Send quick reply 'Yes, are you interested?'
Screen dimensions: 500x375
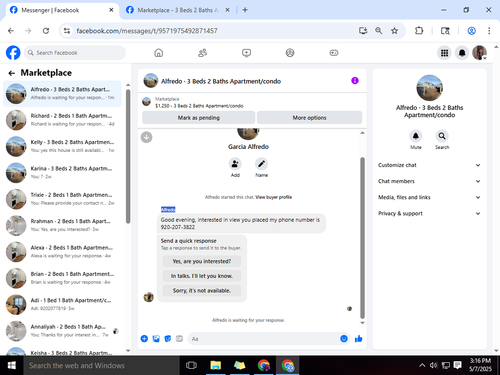pyautogui.click(x=202, y=261)
